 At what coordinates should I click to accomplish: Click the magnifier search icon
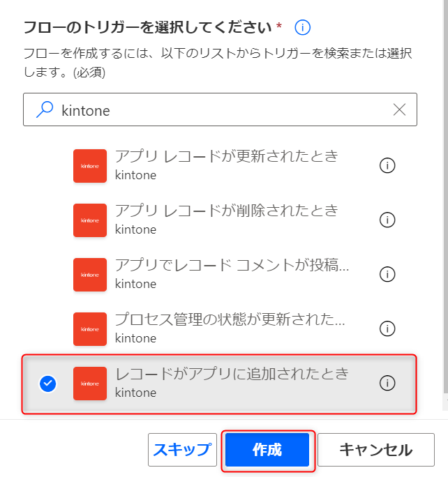tap(45, 109)
